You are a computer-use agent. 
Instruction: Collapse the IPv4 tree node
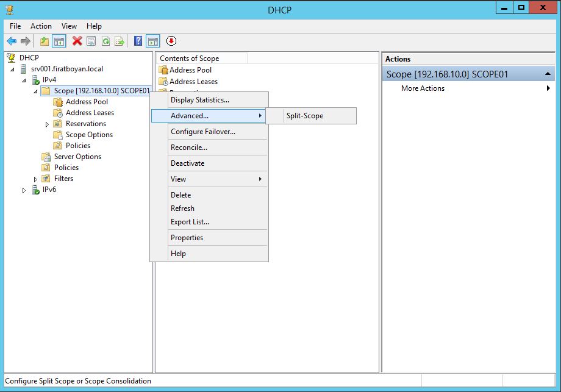pos(24,80)
